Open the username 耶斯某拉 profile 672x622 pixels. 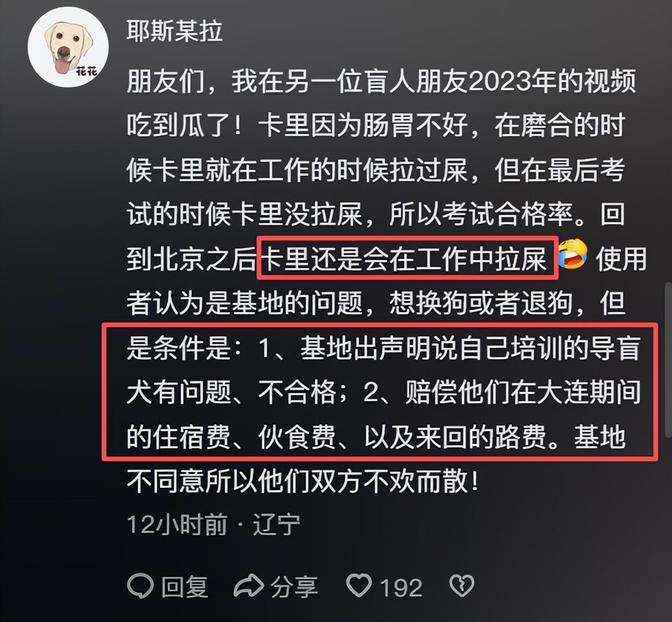point(175,31)
